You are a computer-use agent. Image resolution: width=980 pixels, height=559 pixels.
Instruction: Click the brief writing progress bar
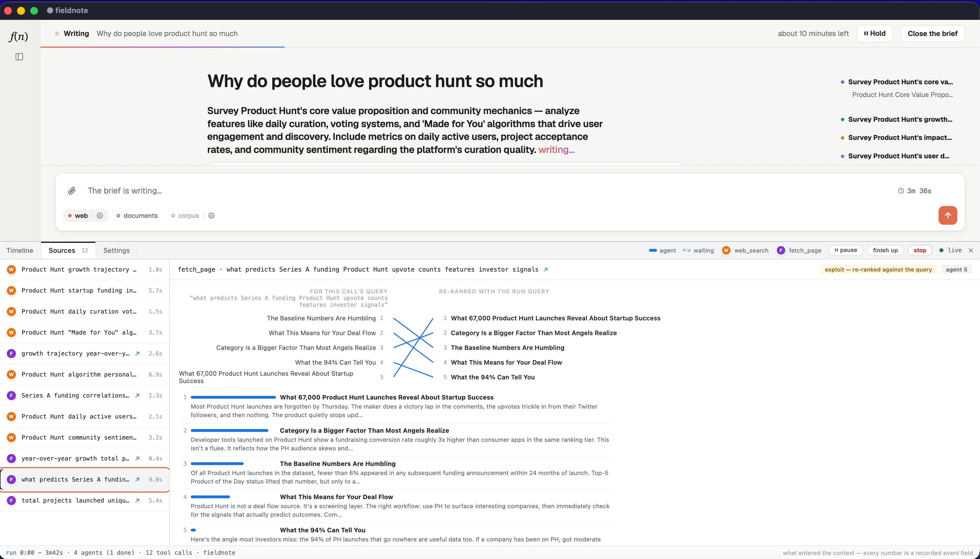(162, 47)
